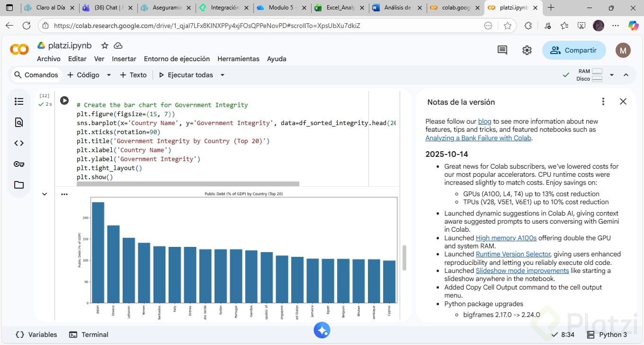Open the Secrets key icon
Image resolution: width=644 pixels, height=345 pixels.
point(19,164)
